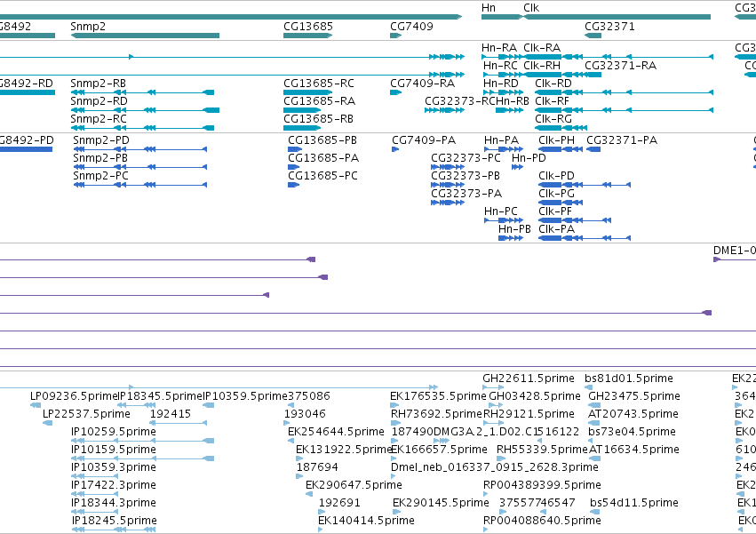This screenshot has height=534, width=756.
Task: Click the Hn-RA transcript label
Action: (499, 48)
